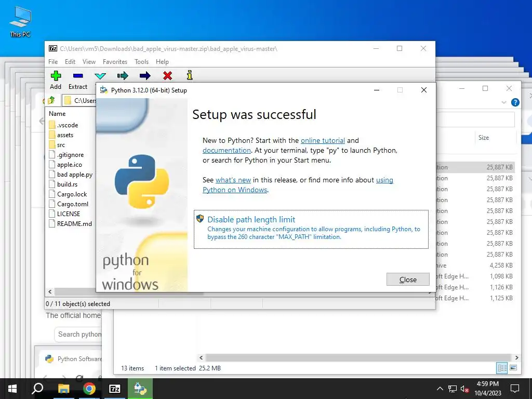Click the shield icon beside Disable path length limit
The width and height of the screenshot is (532, 399).
pyautogui.click(x=200, y=219)
